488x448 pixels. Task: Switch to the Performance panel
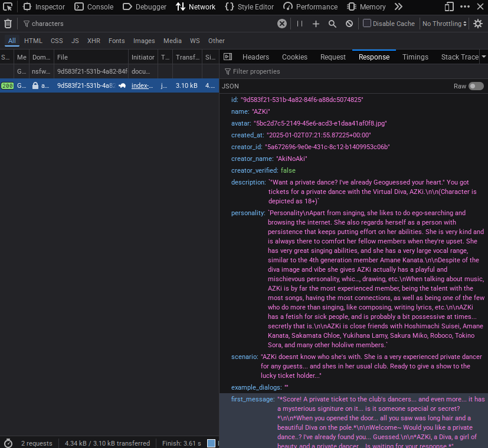click(310, 6)
